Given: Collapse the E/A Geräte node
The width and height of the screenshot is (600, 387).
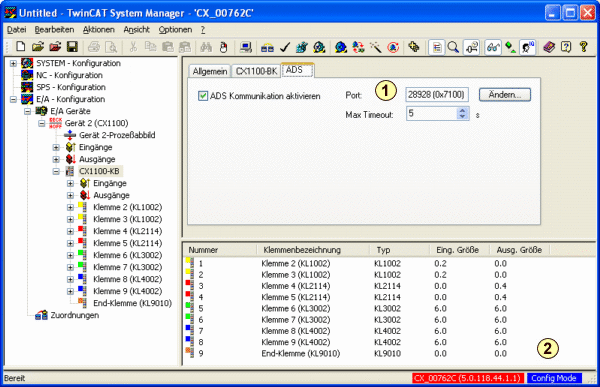Looking at the screenshot, I should [x=28, y=111].
